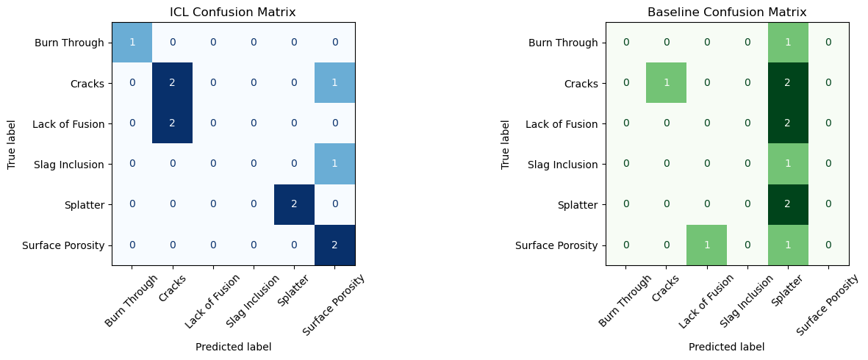The width and height of the screenshot is (868, 360).
Task: Click ICL cell: true Surface Porosity, predicted Surface Porosity
Action: [334, 244]
